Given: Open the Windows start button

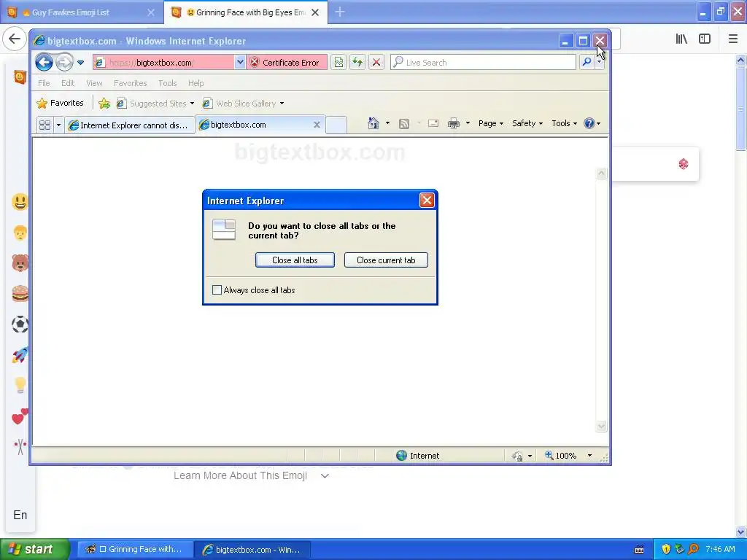Looking at the screenshot, I should tap(35, 549).
